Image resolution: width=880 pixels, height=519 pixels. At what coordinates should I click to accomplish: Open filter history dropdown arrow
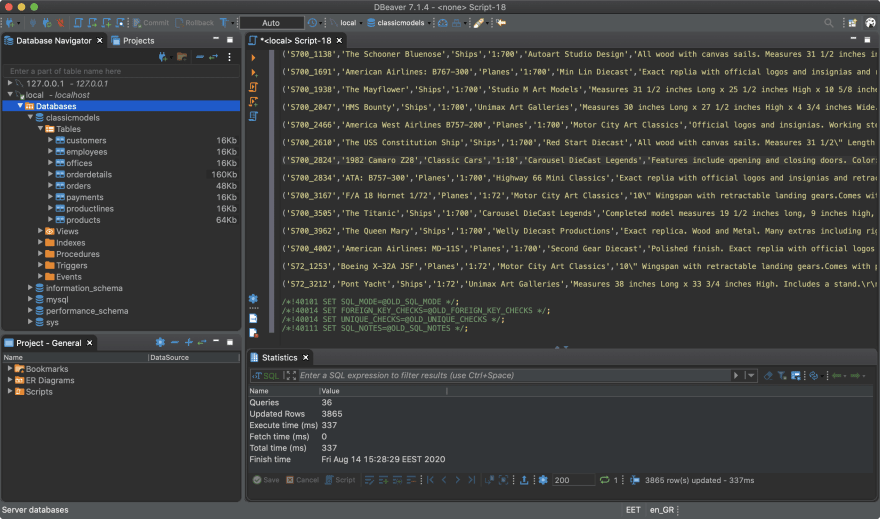751,375
